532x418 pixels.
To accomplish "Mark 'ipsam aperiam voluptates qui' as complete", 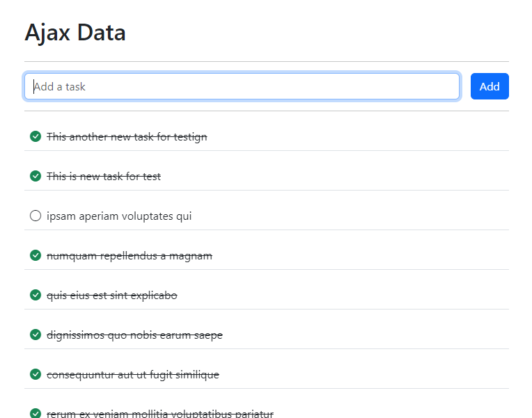I will click(x=36, y=216).
